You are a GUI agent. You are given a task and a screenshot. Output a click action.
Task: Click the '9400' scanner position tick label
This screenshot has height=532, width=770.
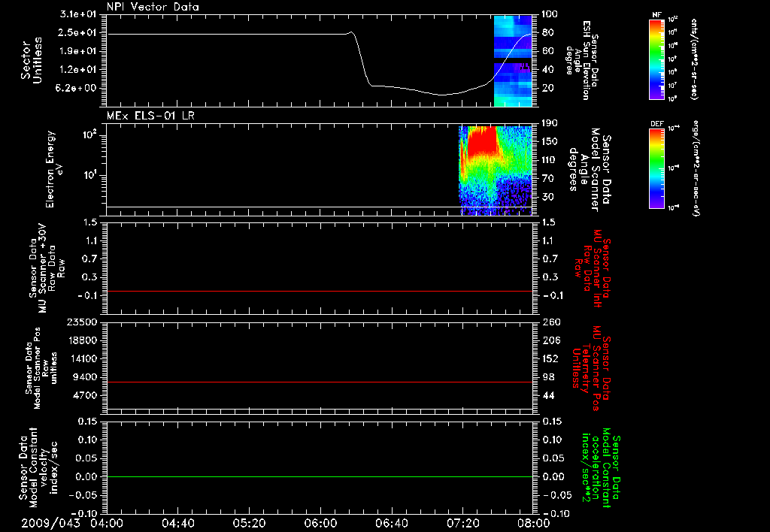point(84,377)
